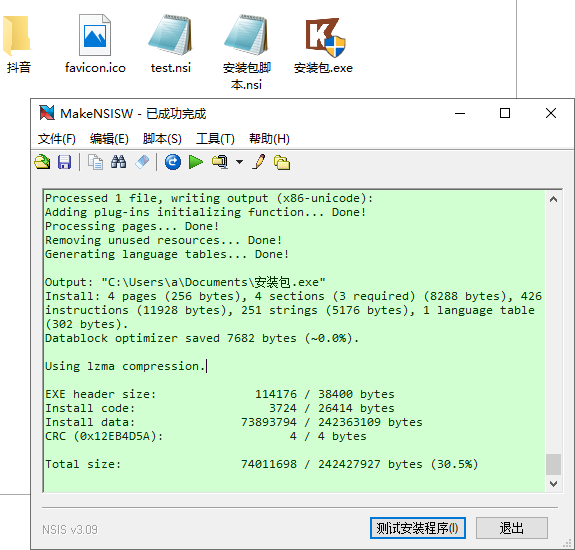Viewport: 575px width, 550px height.
Task: Click the log scrollbar up arrow
Action: tap(553, 199)
